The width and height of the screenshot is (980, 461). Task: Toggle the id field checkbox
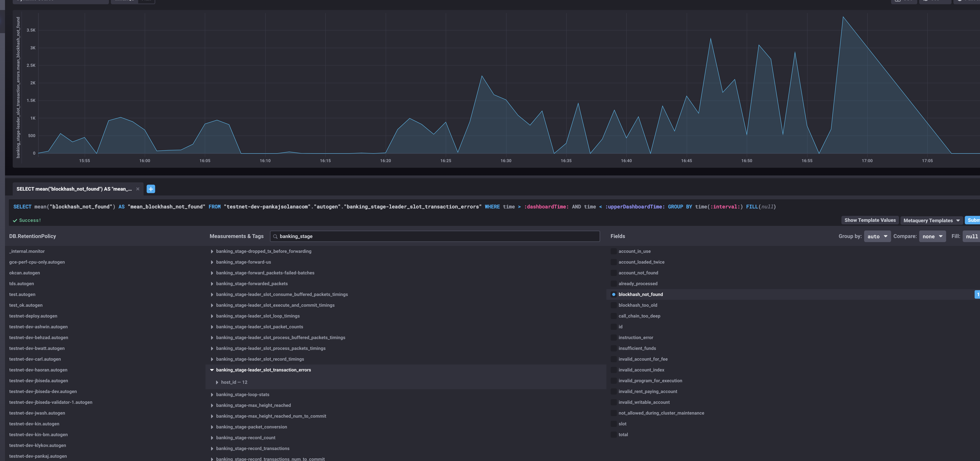(x=614, y=327)
